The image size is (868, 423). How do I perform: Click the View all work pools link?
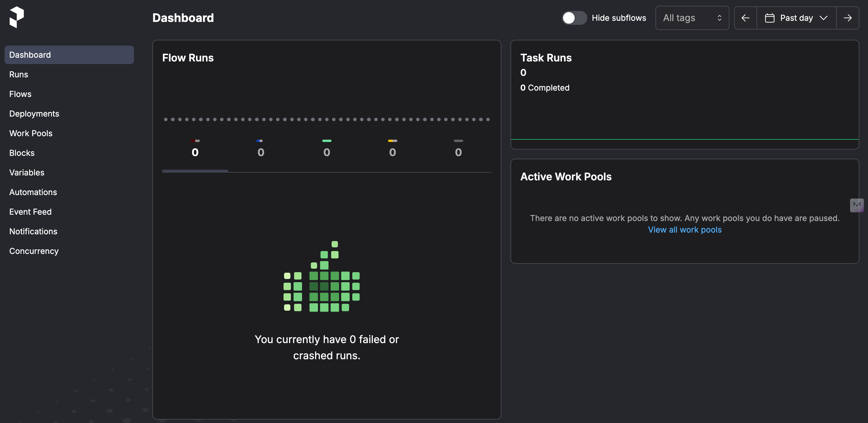684,229
